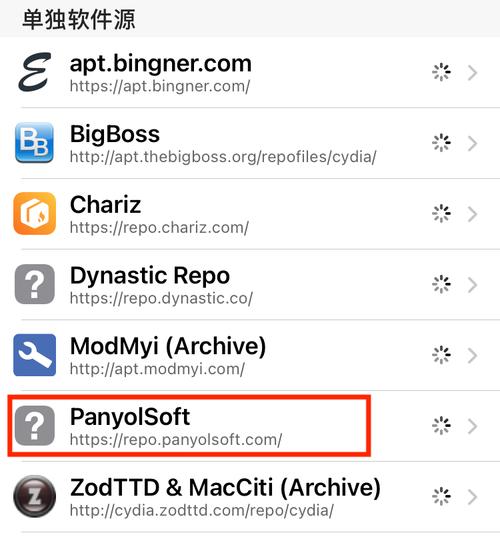Screen dimensions: 500x543
Task: Select the ModMyi (Archive) source title
Action: (x=168, y=346)
